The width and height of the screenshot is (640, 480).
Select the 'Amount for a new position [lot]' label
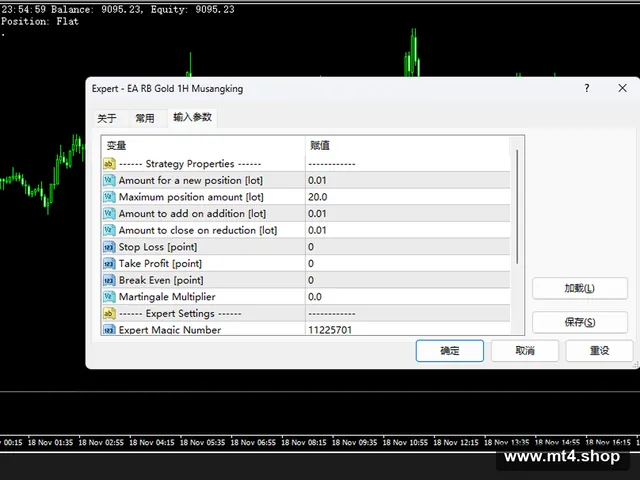tap(191, 180)
